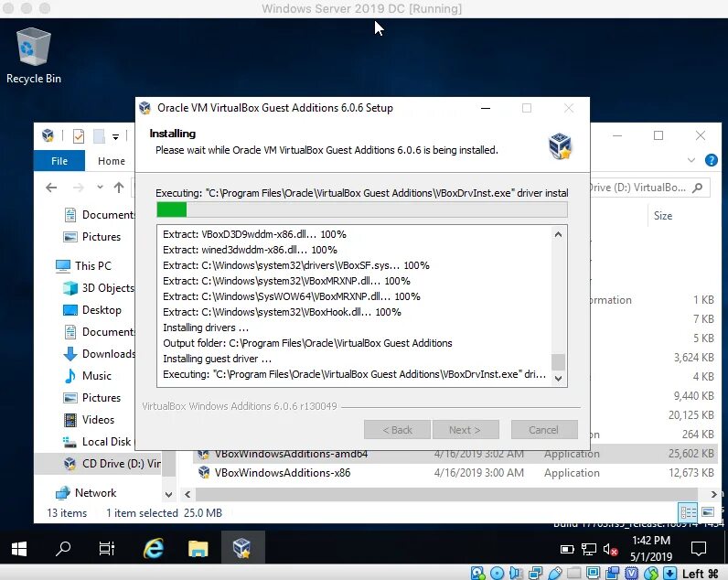Select Music folder in navigation pane

click(87, 376)
